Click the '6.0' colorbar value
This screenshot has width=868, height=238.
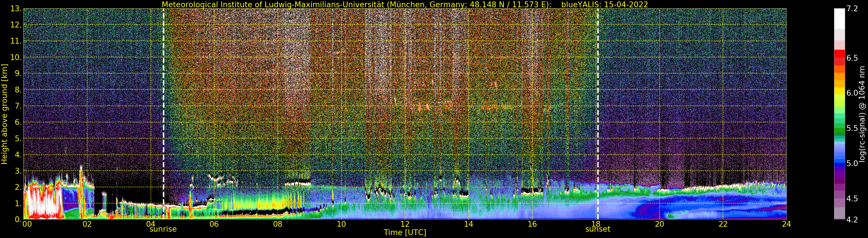[852, 93]
